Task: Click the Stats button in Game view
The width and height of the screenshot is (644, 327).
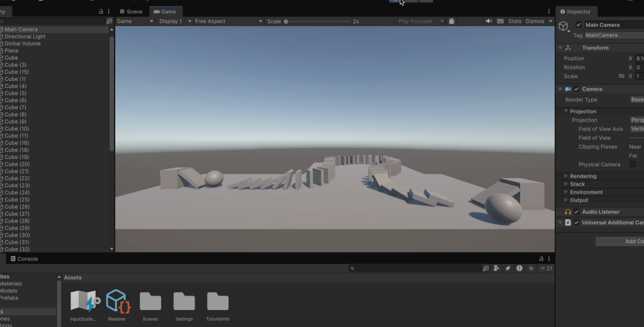Action: point(514,21)
